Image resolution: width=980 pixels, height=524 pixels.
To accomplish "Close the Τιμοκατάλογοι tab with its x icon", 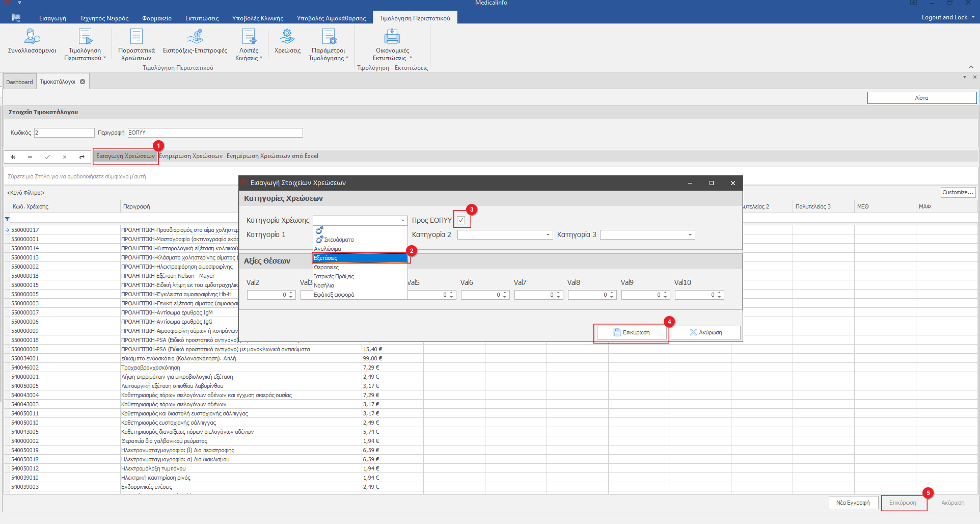I will (83, 82).
